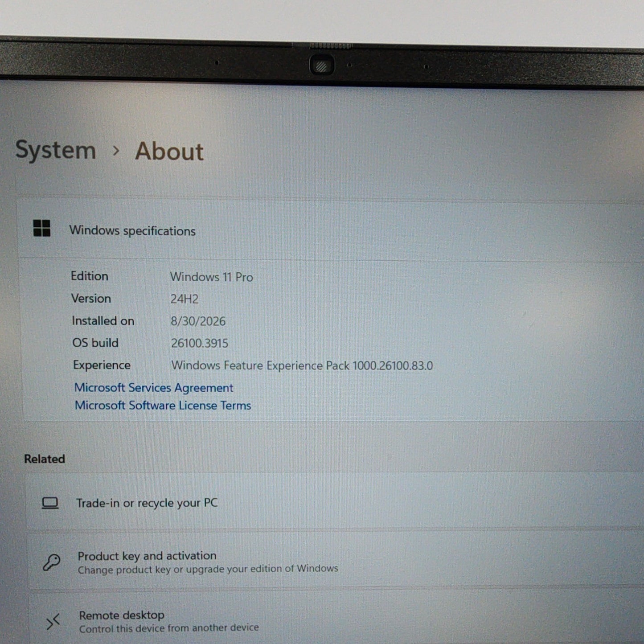644x644 pixels.
Task: Open Microsoft Software License Terms link
Action: coord(163,406)
